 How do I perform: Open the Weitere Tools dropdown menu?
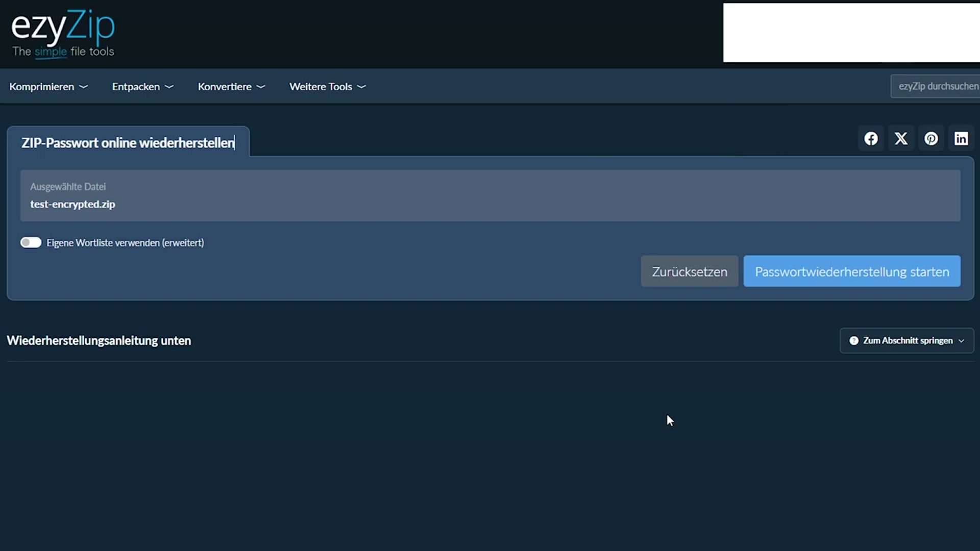327,87
